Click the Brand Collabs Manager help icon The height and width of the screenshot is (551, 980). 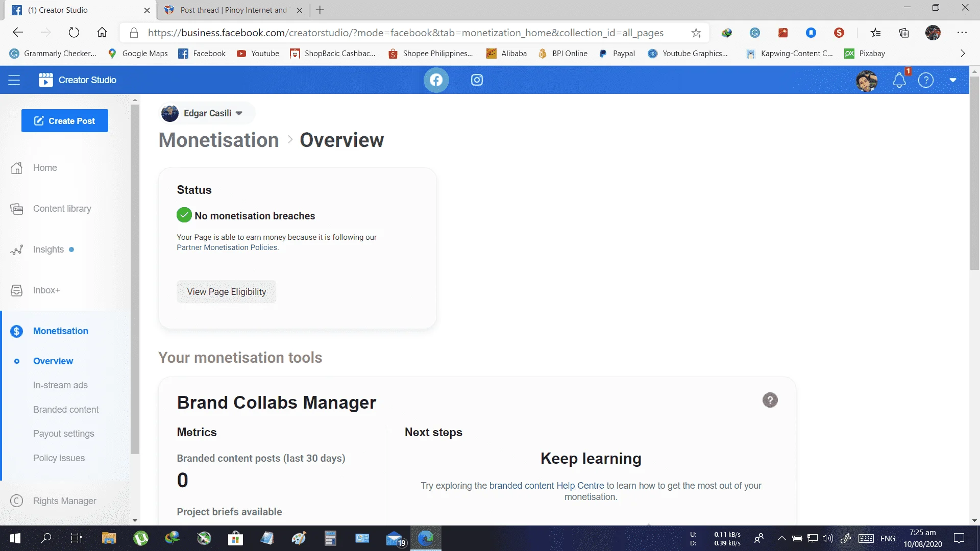coord(770,400)
